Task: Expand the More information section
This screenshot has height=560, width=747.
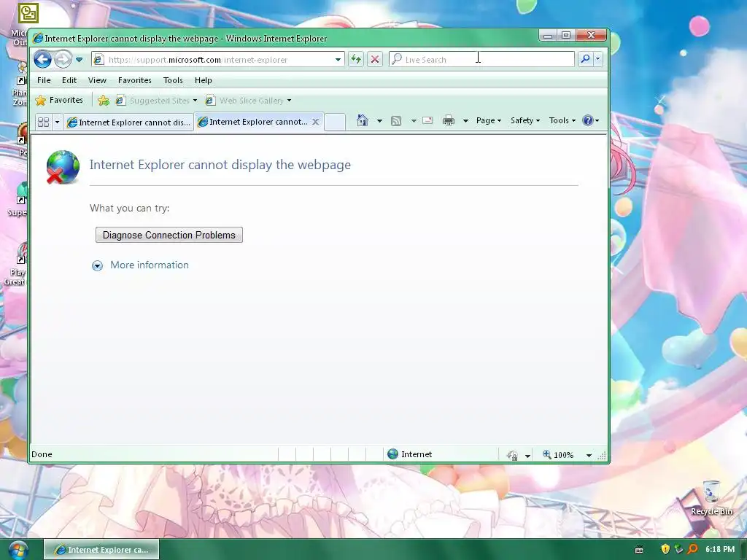Action: pyautogui.click(x=97, y=265)
